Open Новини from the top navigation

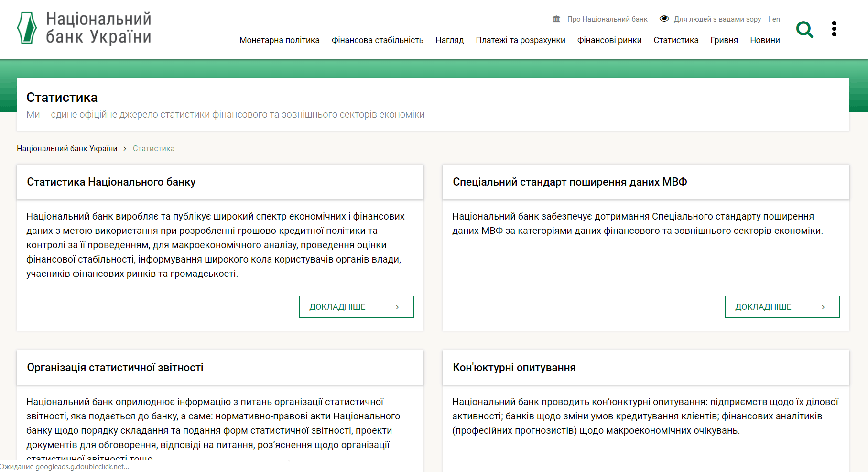765,40
